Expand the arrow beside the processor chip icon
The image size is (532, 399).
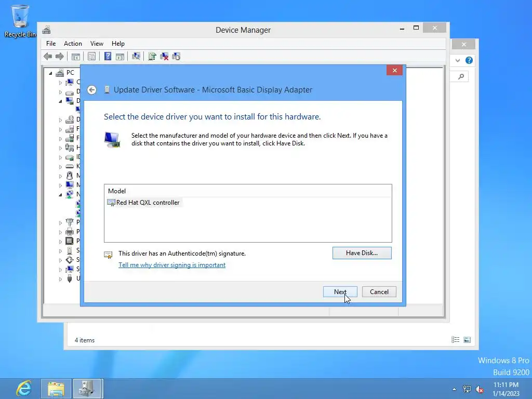pos(60,242)
